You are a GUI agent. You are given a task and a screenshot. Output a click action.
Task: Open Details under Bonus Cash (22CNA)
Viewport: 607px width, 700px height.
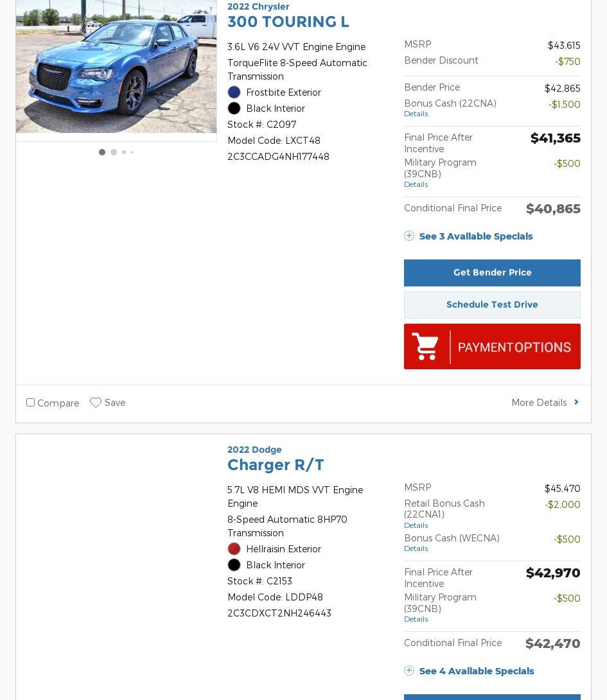tap(416, 114)
